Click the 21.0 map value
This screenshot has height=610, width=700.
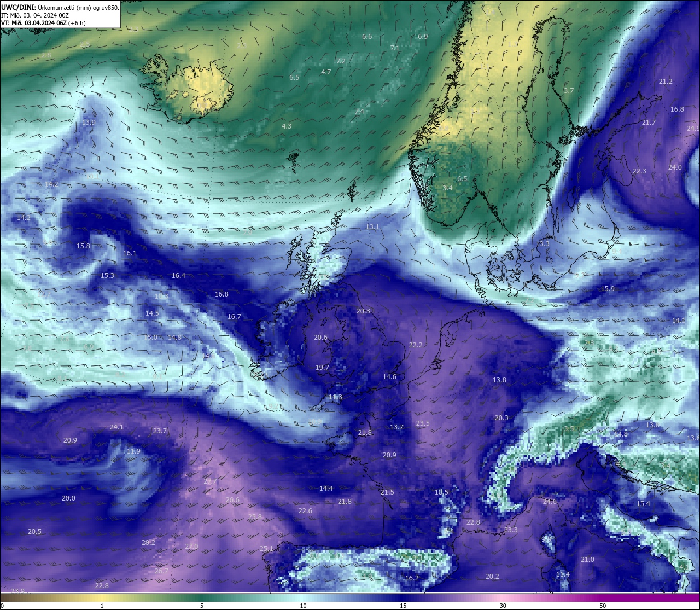[x=587, y=560]
